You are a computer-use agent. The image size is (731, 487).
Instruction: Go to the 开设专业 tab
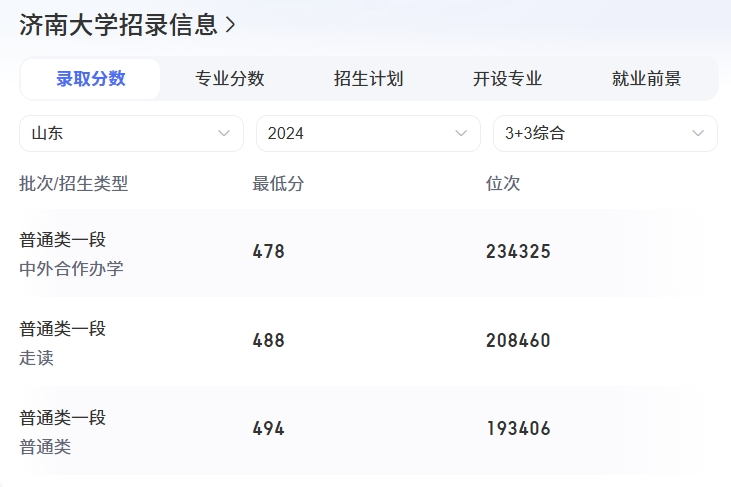(x=507, y=79)
